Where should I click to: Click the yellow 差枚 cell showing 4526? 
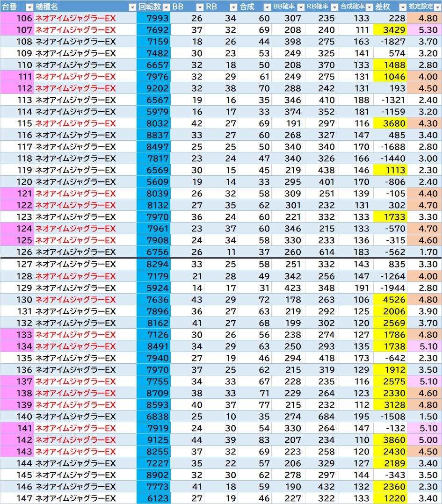[x=390, y=300]
